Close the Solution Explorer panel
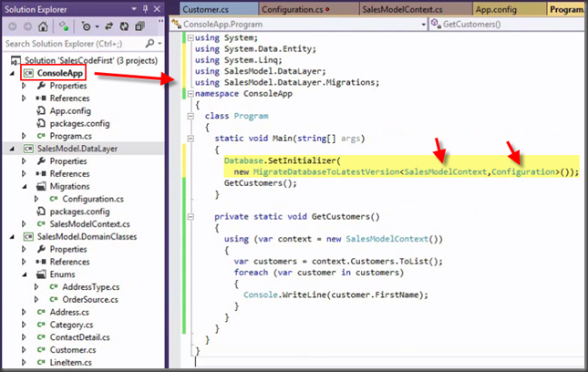The height and width of the screenshot is (372, 588). tap(157, 9)
